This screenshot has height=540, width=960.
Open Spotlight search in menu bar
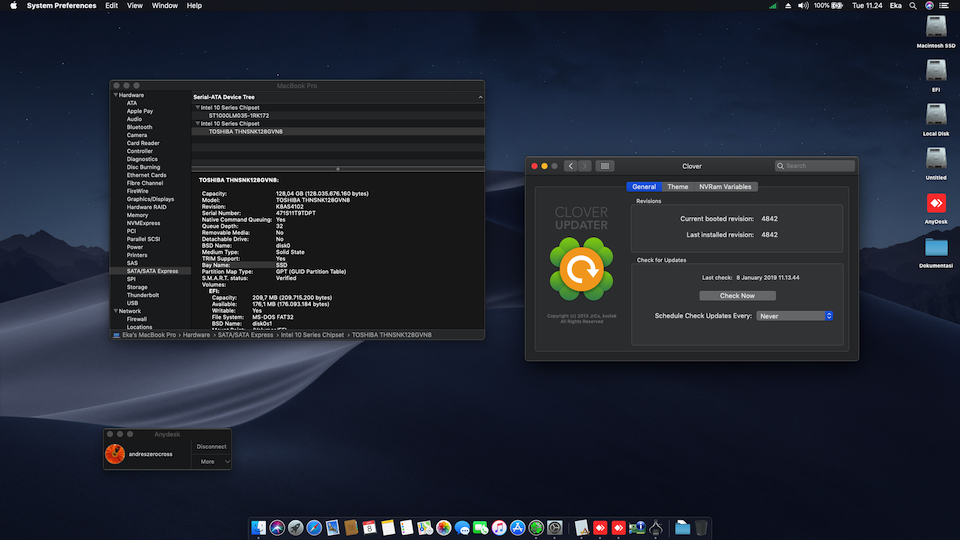point(913,6)
